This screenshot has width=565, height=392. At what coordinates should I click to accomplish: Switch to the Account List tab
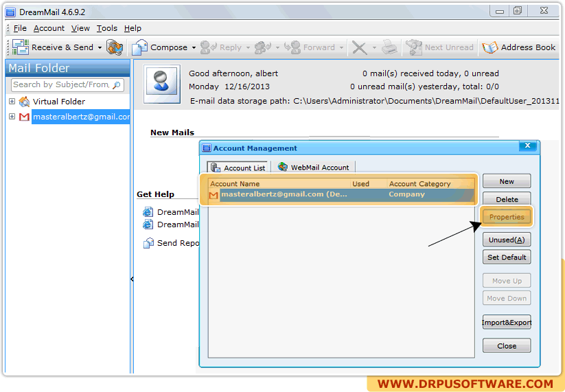[x=238, y=168]
